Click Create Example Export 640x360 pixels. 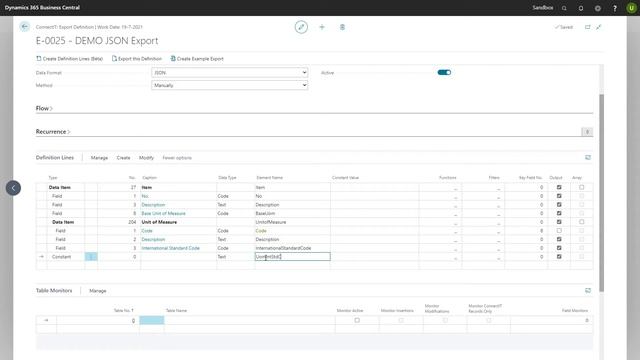(x=197, y=59)
